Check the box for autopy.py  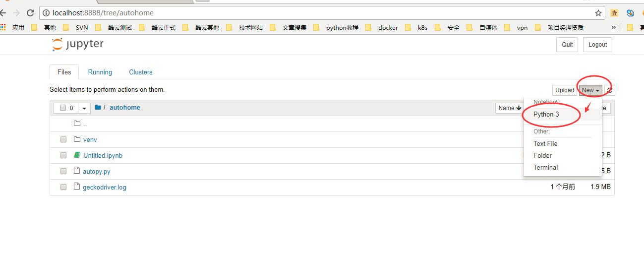[x=63, y=171]
